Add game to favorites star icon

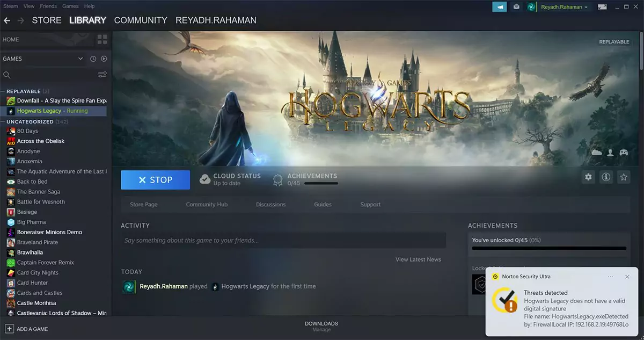pyautogui.click(x=623, y=177)
